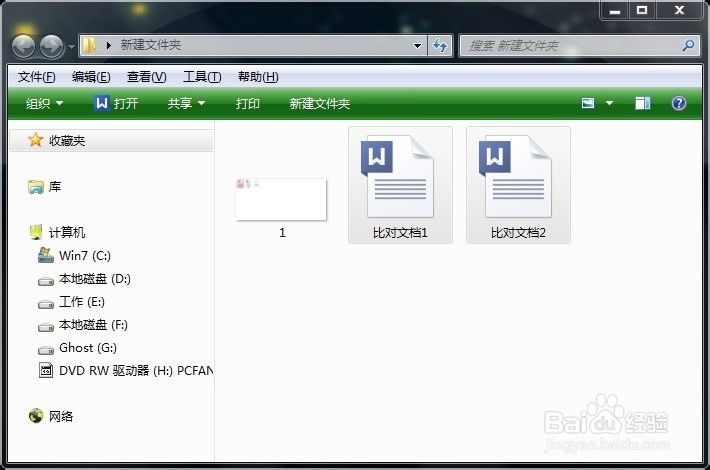This screenshot has height=470, width=710.
Task: Click the drive icon for Ghost (G:)
Action: (46, 350)
